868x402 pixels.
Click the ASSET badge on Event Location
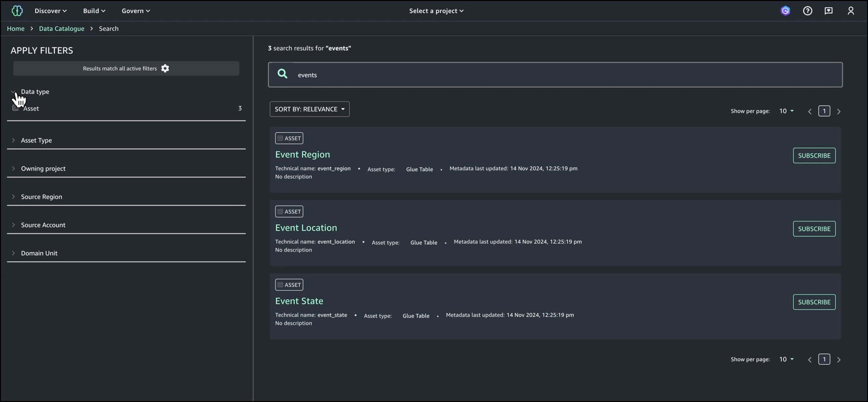pyautogui.click(x=289, y=211)
